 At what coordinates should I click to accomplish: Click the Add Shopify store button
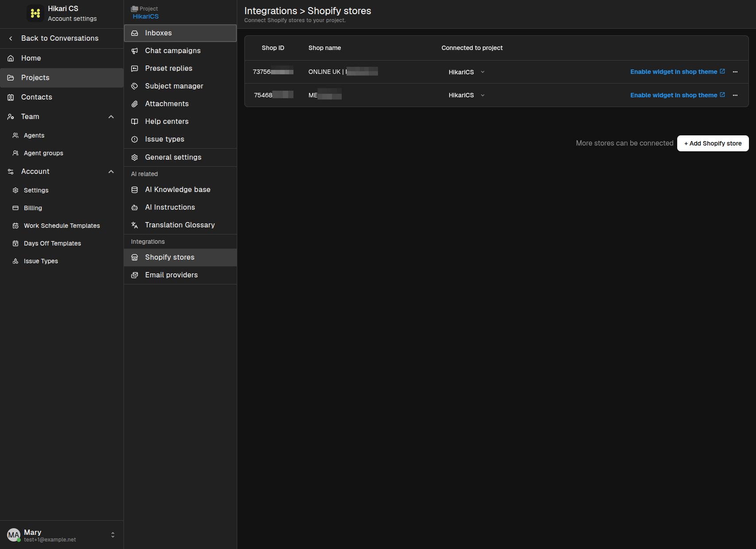(x=713, y=143)
